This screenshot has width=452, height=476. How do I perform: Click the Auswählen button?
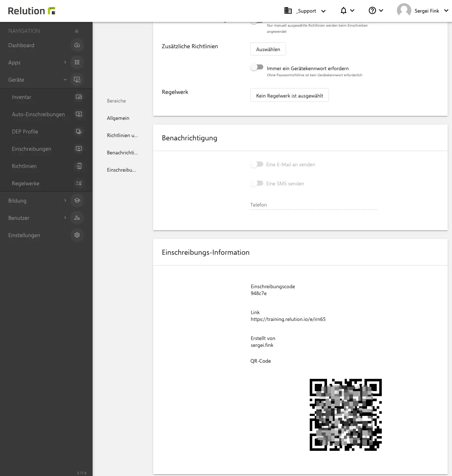pyautogui.click(x=268, y=49)
